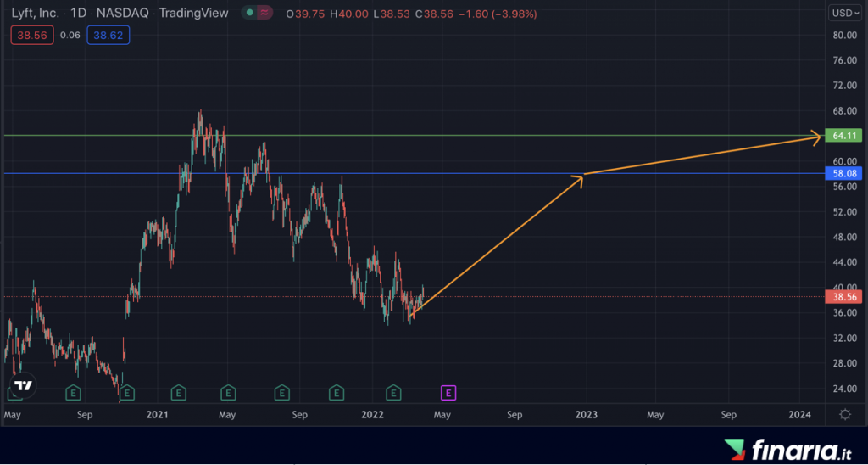Click the Lyft, Inc. symbol title
This screenshot has width=868, height=465.
pyautogui.click(x=35, y=14)
